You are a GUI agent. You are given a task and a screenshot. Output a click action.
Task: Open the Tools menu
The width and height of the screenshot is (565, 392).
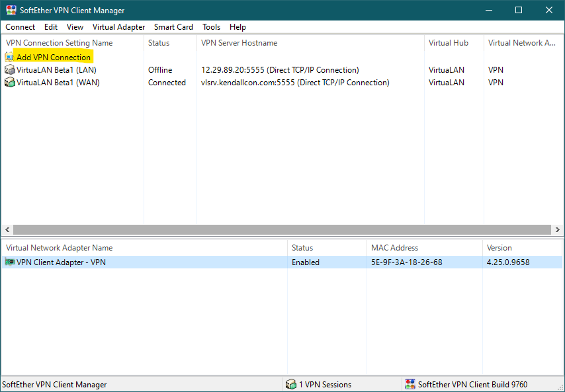211,27
